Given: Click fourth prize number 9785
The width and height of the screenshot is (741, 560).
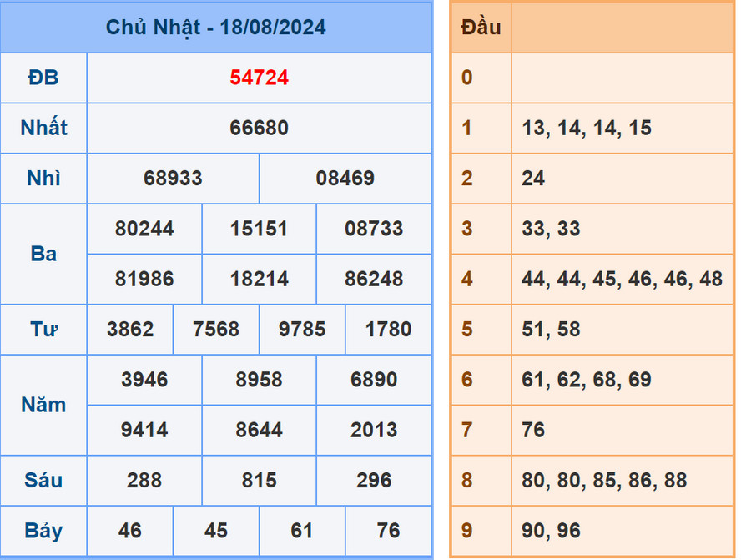Looking at the screenshot, I should point(301,330).
